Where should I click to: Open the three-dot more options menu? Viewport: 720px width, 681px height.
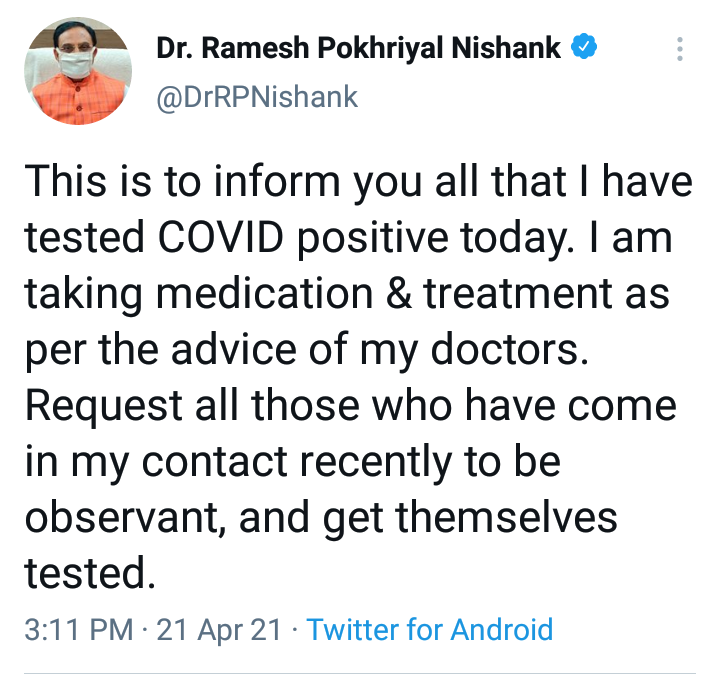(x=680, y=49)
